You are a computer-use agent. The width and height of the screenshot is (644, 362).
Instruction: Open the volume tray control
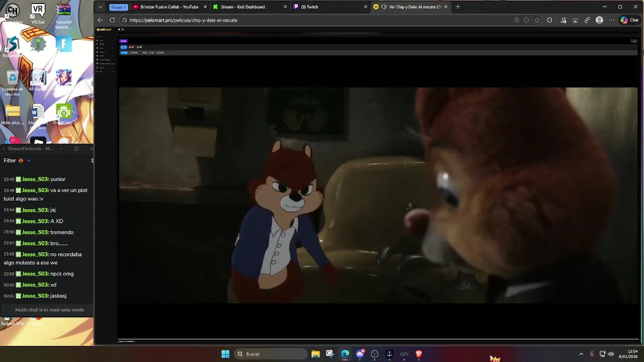611,354
